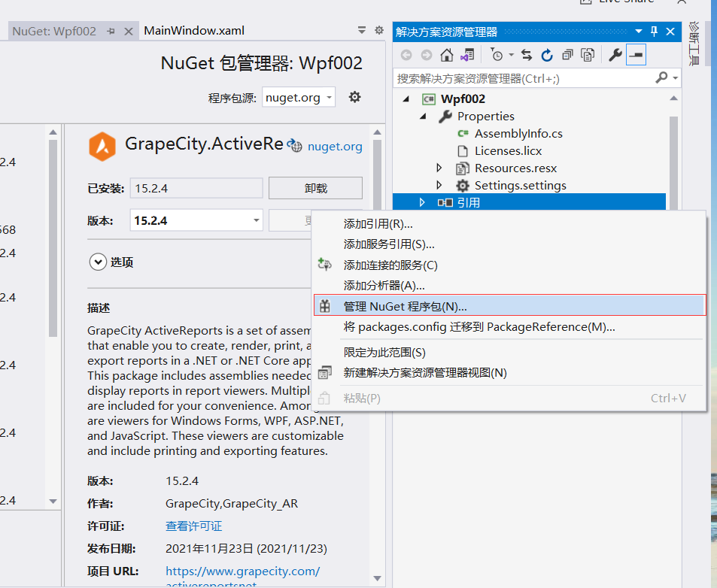Open the document tab overflow dropdown
The width and height of the screenshot is (717, 588).
[x=362, y=30]
